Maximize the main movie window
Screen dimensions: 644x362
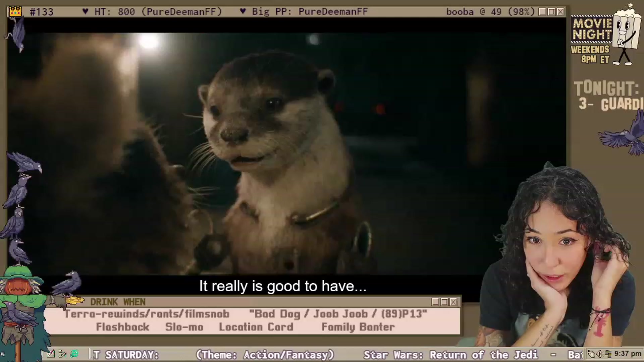(551, 12)
